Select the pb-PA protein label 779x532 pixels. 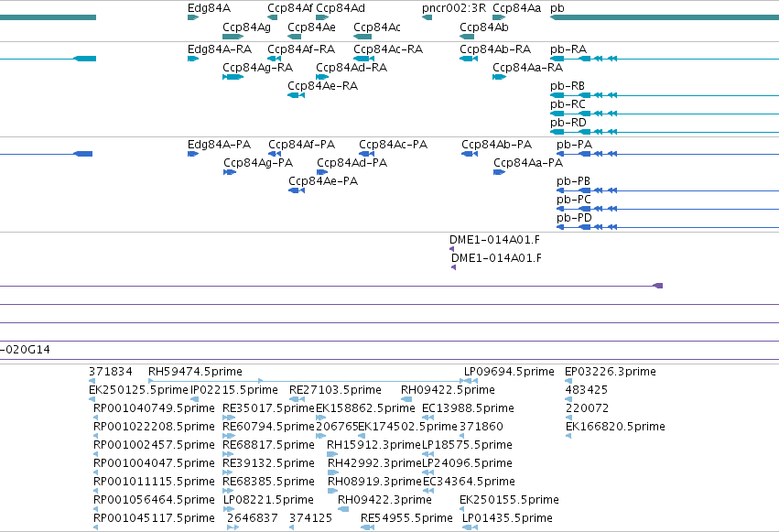[574, 145]
